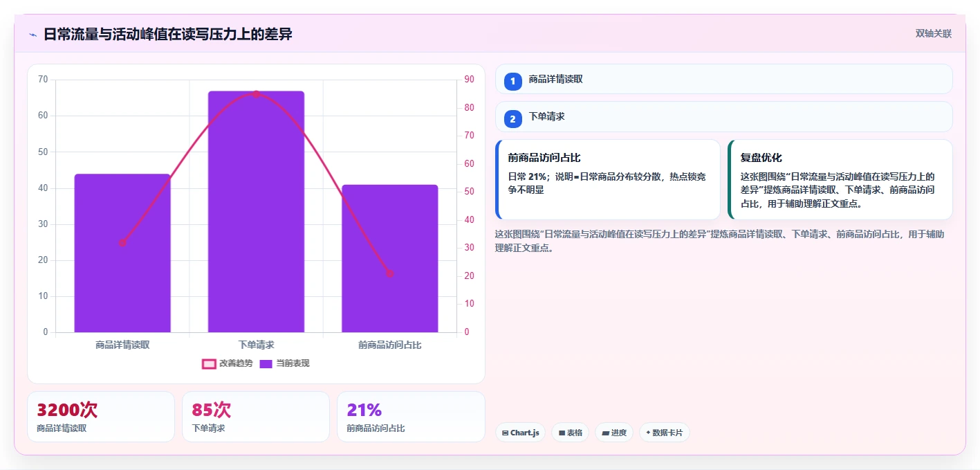Select list item 1 商品详情读取
This screenshot has width=980, height=470.
724,80
